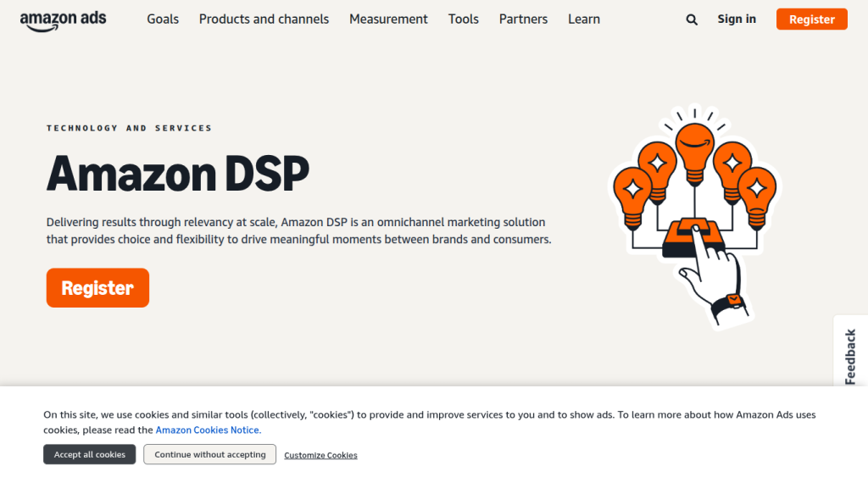Open Customize Cookies link

pyautogui.click(x=320, y=455)
